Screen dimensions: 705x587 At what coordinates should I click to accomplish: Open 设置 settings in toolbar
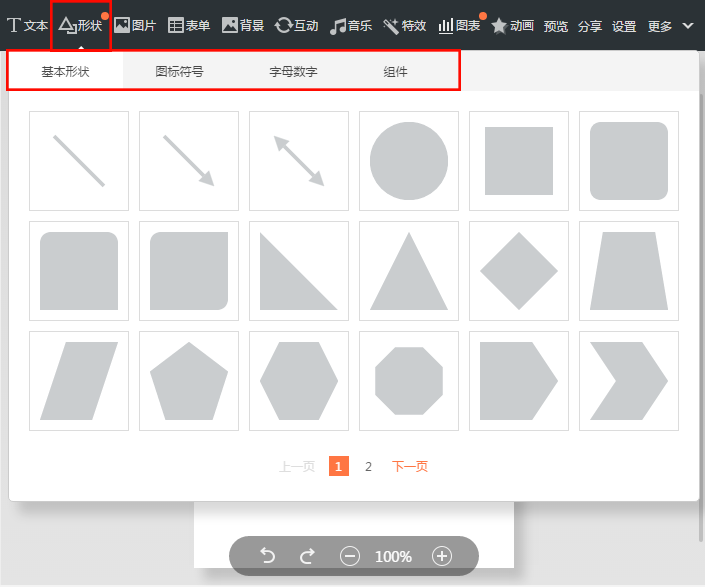tap(624, 26)
